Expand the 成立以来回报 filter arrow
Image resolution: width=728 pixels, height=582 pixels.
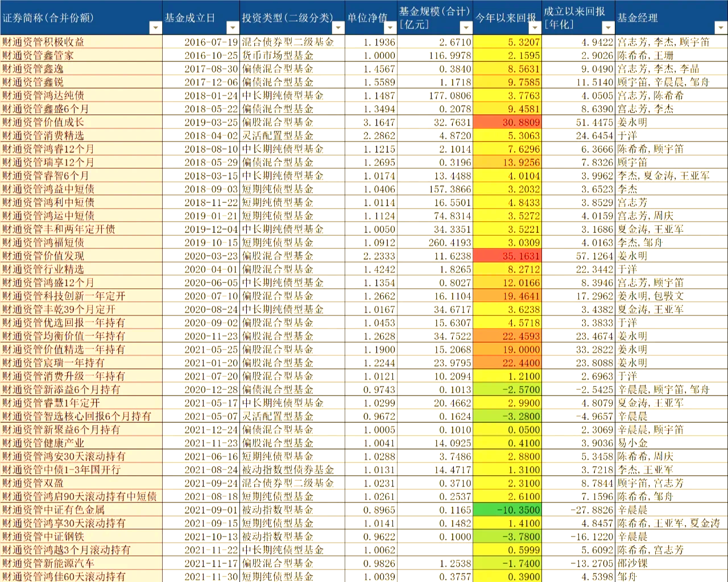coord(608,27)
